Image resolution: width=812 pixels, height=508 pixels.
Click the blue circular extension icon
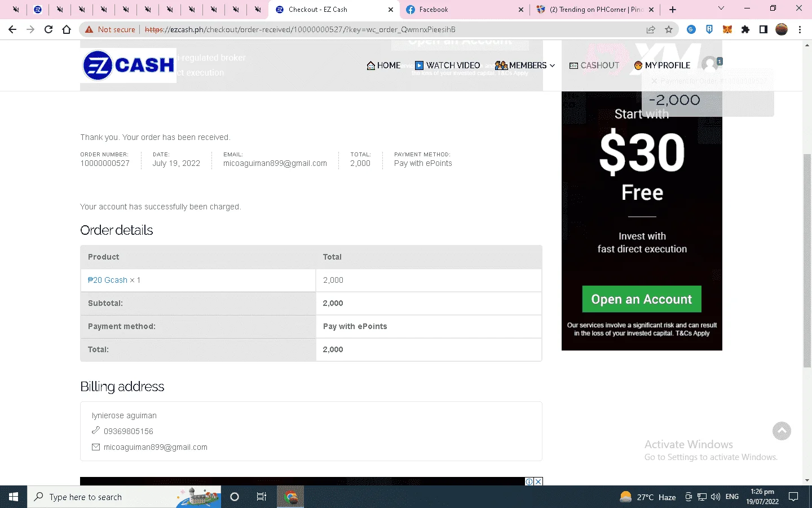click(691, 29)
